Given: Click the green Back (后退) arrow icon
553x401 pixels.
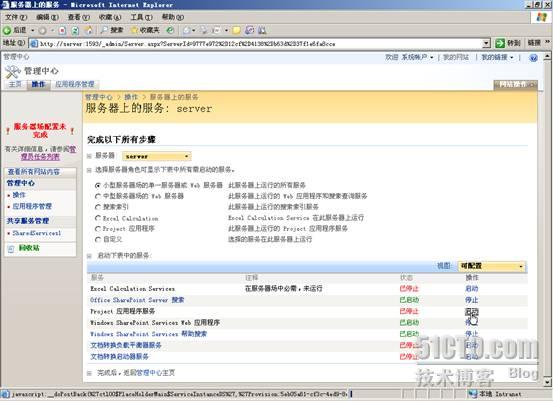Looking at the screenshot, I should click(x=7, y=30).
